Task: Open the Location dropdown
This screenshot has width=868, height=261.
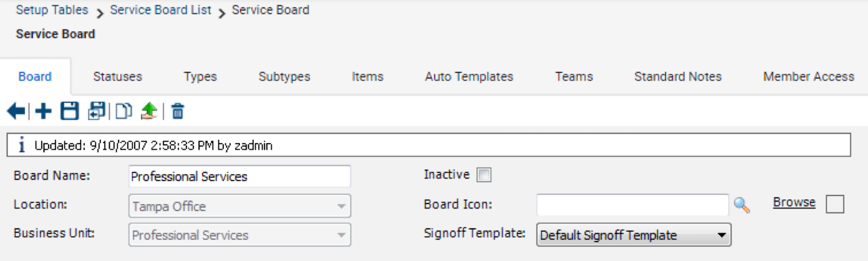Action: (x=240, y=206)
